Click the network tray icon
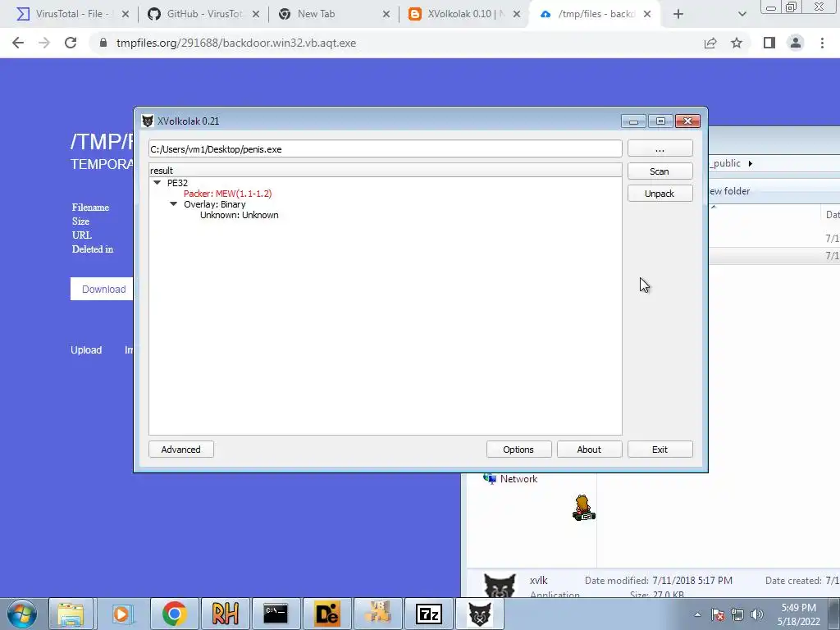This screenshot has height=630, width=840. [737, 614]
